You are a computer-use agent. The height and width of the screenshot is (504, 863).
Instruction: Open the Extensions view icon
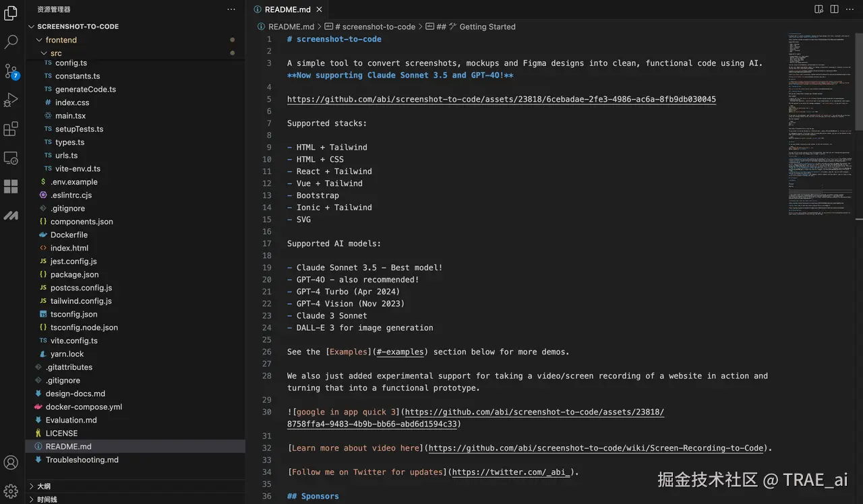pyautogui.click(x=11, y=129)
